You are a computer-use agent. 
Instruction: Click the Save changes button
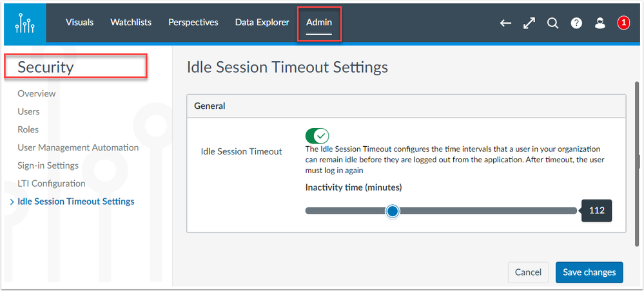click(x=589, y=272)
